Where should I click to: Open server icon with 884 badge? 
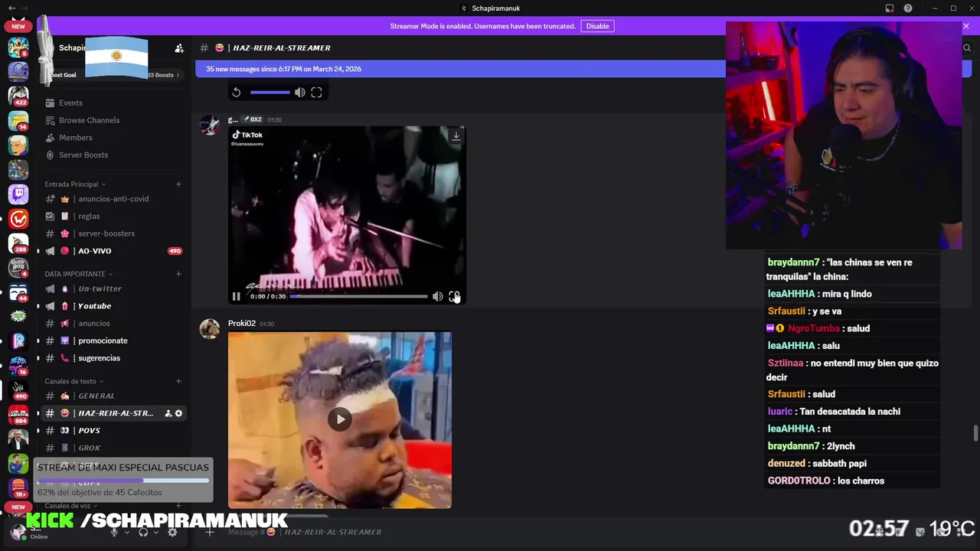pyautogui.click(x=18, y=415)
